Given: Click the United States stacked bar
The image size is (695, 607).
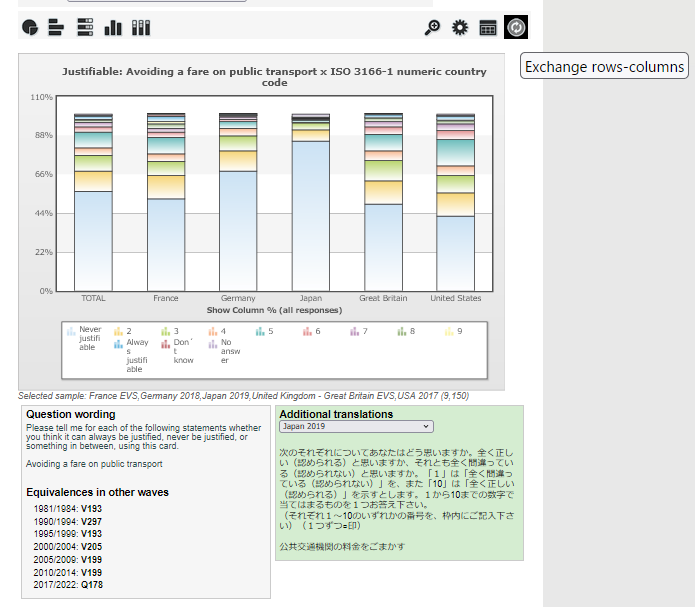Looking at the screenshot, I should tap(456, 202).
